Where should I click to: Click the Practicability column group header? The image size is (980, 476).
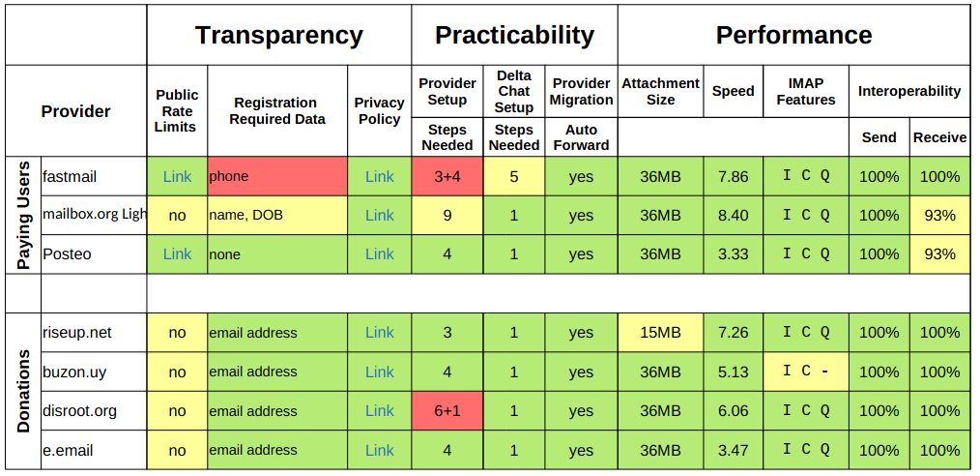(x=514, y=36)
